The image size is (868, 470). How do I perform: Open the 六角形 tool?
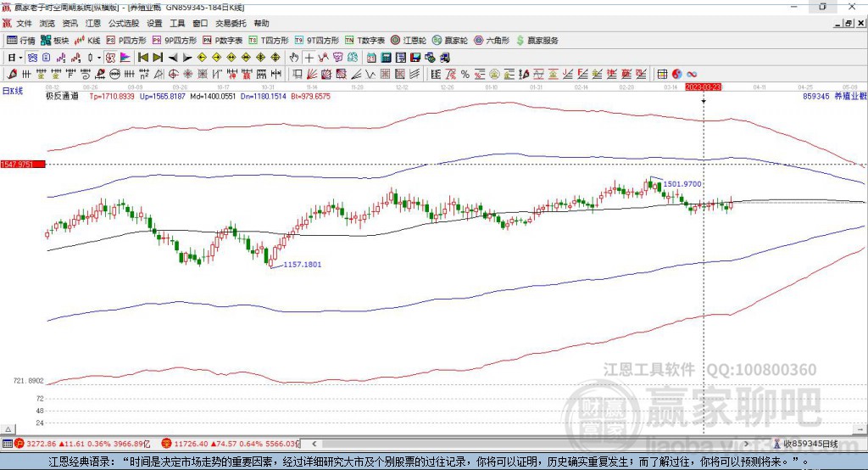click(492, 41)
